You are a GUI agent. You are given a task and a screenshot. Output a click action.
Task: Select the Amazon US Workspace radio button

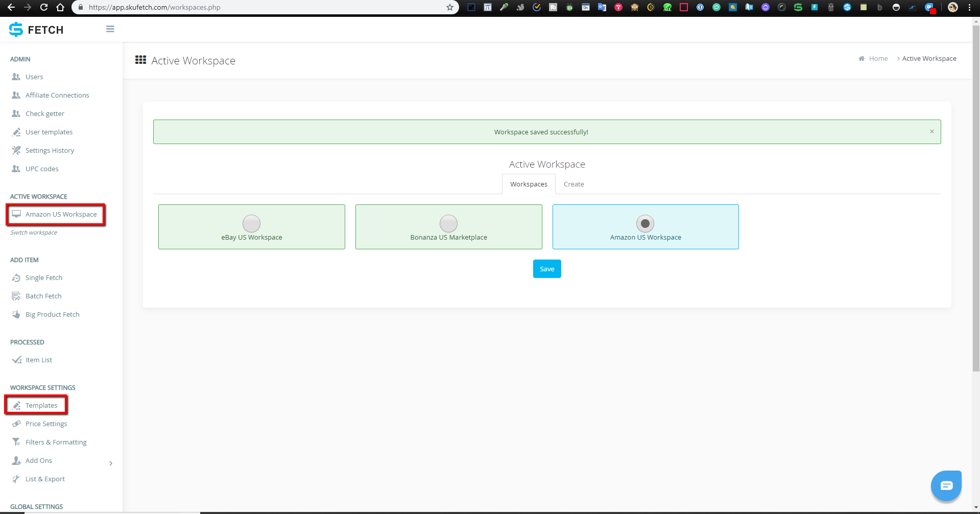click(645, 223)
